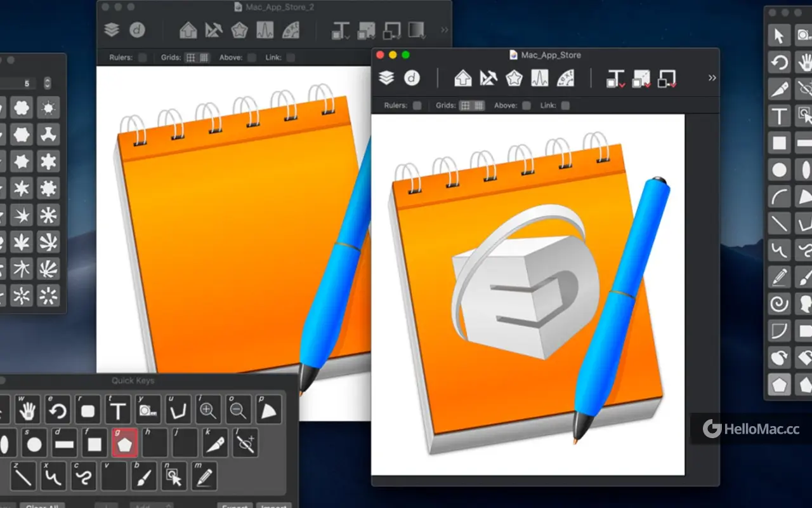This screenshot has height=508, width=812.
Task: Tick Link checkbox in Mac_App_Store_2 window
Action: (x=290, y=57)
